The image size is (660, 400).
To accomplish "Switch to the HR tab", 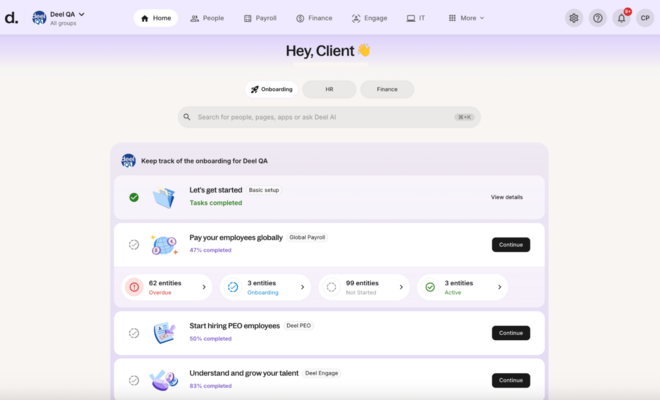I will [329, 89].
